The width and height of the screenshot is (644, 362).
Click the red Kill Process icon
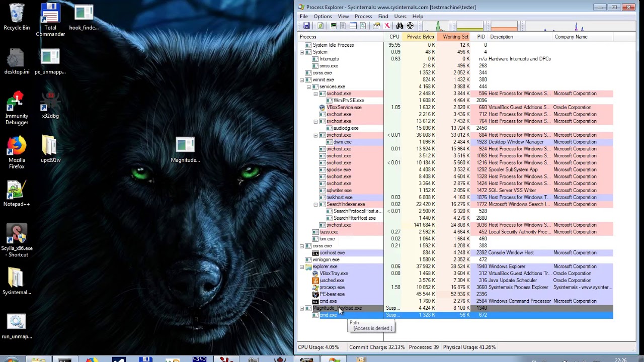point(387,26)
